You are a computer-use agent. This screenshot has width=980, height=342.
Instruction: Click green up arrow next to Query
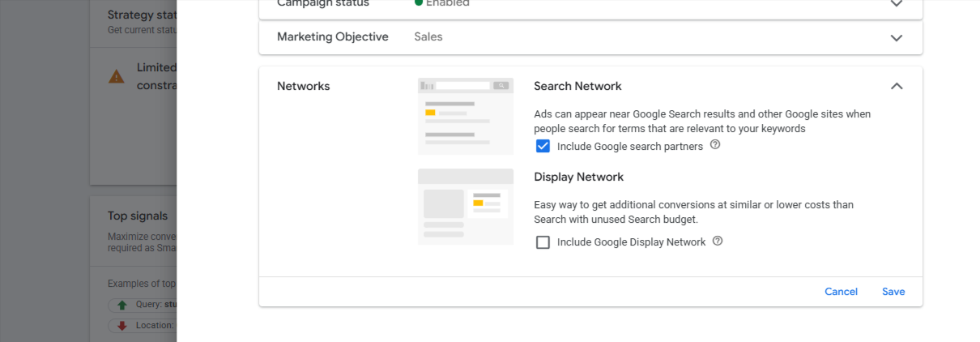(x=122, y=305)
